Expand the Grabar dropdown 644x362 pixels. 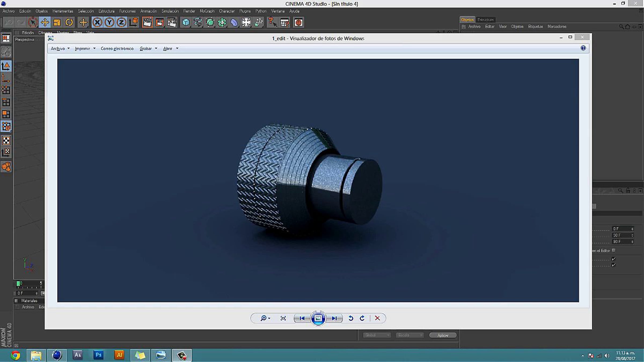(148, 49)
